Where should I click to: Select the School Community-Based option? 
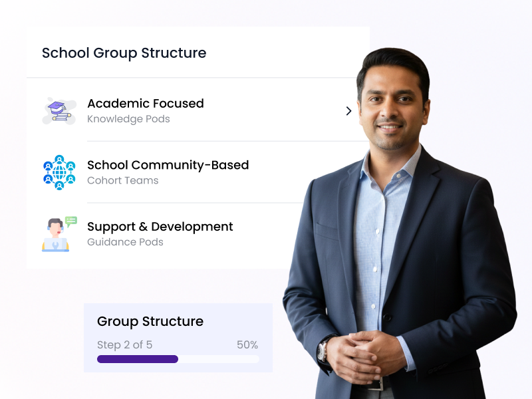168,165
